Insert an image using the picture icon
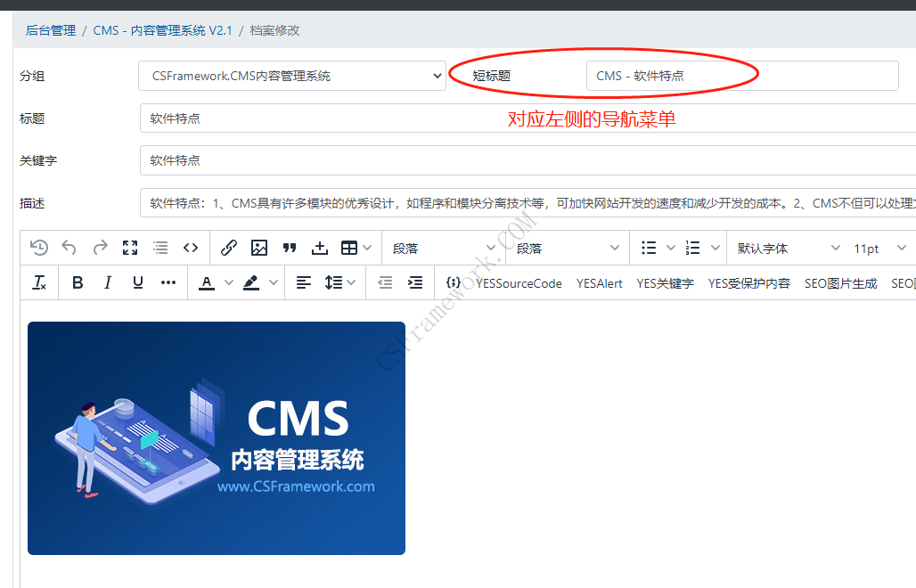This screenshot has width=916, height=588. [x=258, y=248]
